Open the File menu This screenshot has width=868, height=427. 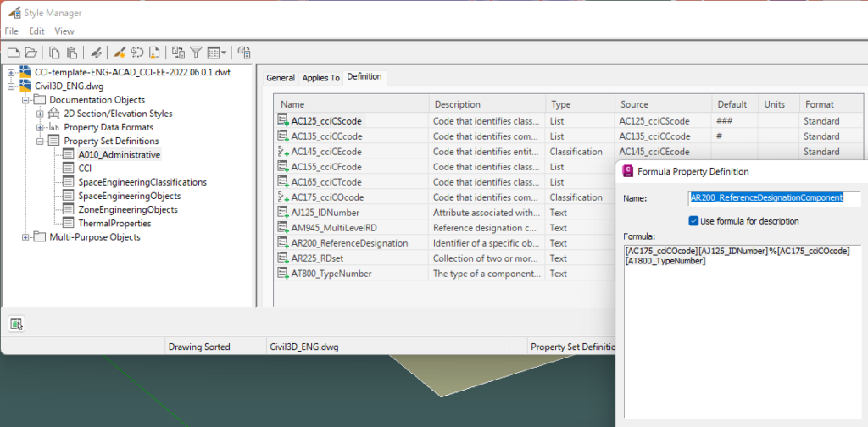pos(12,31)
